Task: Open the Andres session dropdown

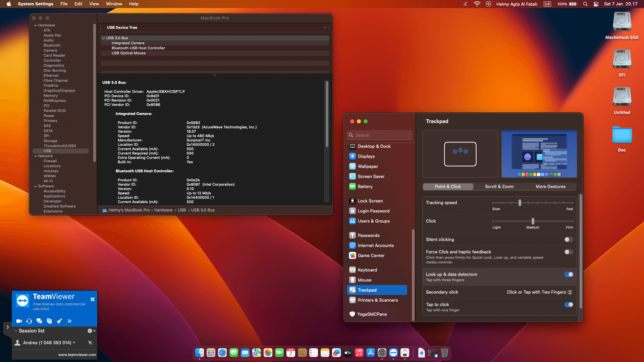Action: click(x=74, y=343)
